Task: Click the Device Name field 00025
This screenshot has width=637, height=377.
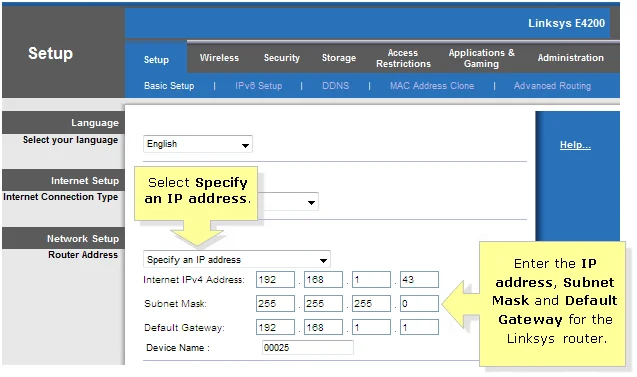Action: click(308, 347)
